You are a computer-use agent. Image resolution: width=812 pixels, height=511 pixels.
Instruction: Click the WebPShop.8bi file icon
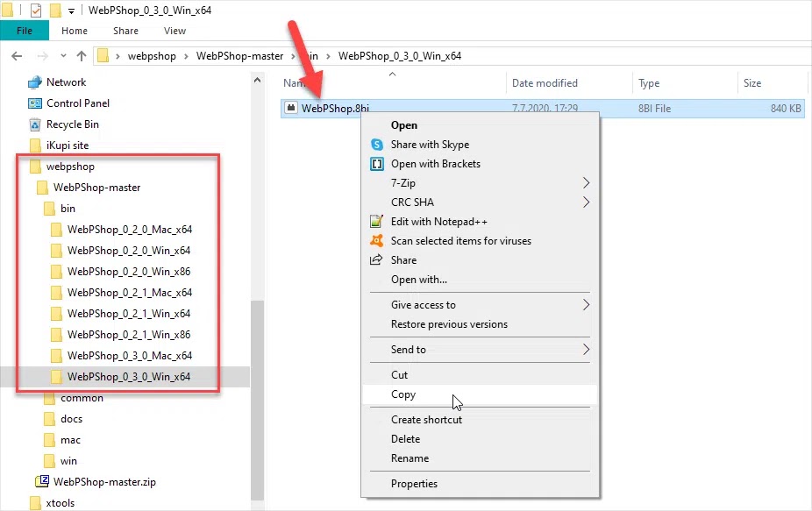coord(291,108)
